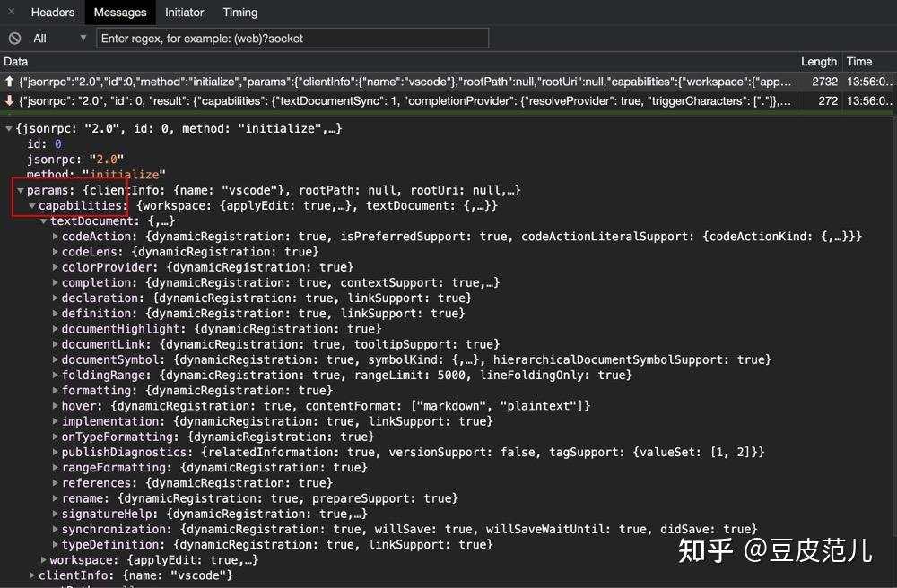Collapse the textDocument node
897x588 pixels.
tap(44, 220)
